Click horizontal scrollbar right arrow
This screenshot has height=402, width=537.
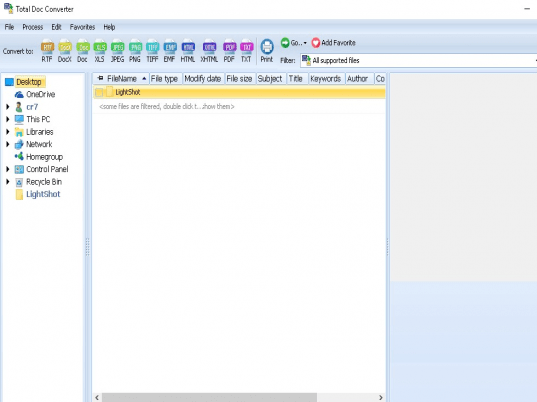pyautogui.click(x=380, y=398)
